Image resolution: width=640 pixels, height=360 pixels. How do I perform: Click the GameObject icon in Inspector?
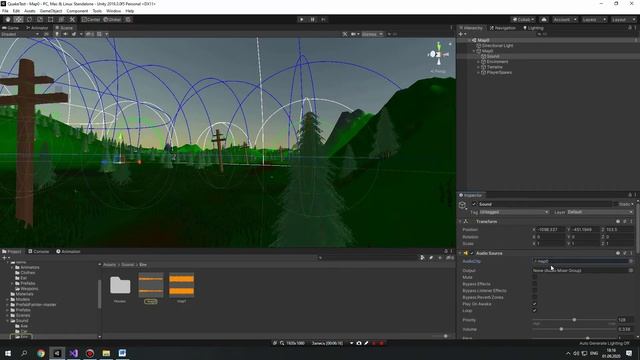[x=462, y=204]
